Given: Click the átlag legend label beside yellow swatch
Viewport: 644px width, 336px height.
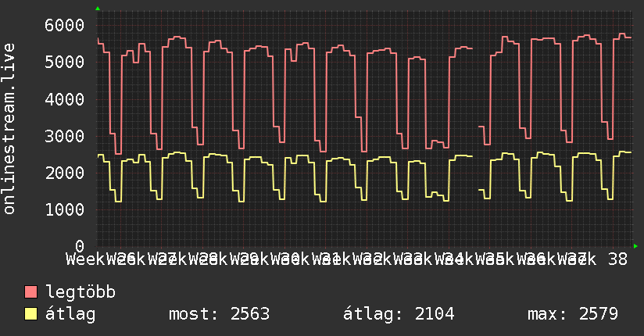Looking at the screenshot, I should point(70,314).
